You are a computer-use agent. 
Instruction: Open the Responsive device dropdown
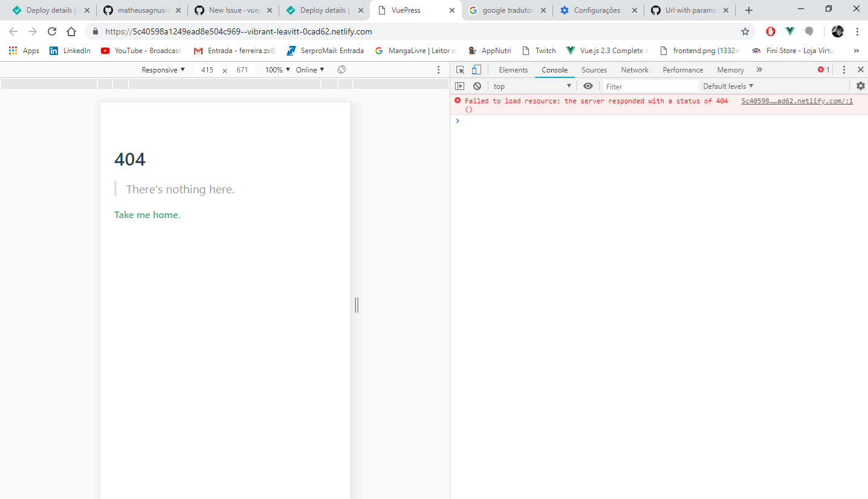pyautogui.click(x=162, y=69)
